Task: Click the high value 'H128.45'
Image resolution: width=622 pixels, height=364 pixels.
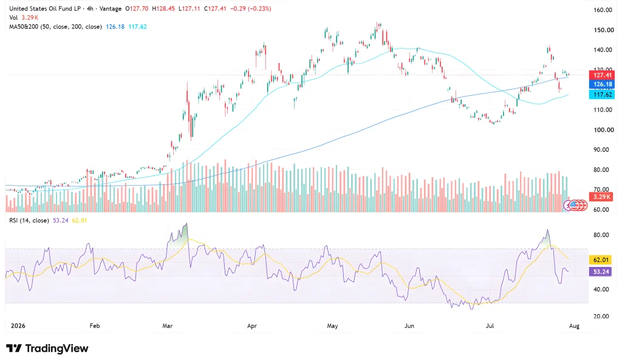Action: [x=163, y=8]
